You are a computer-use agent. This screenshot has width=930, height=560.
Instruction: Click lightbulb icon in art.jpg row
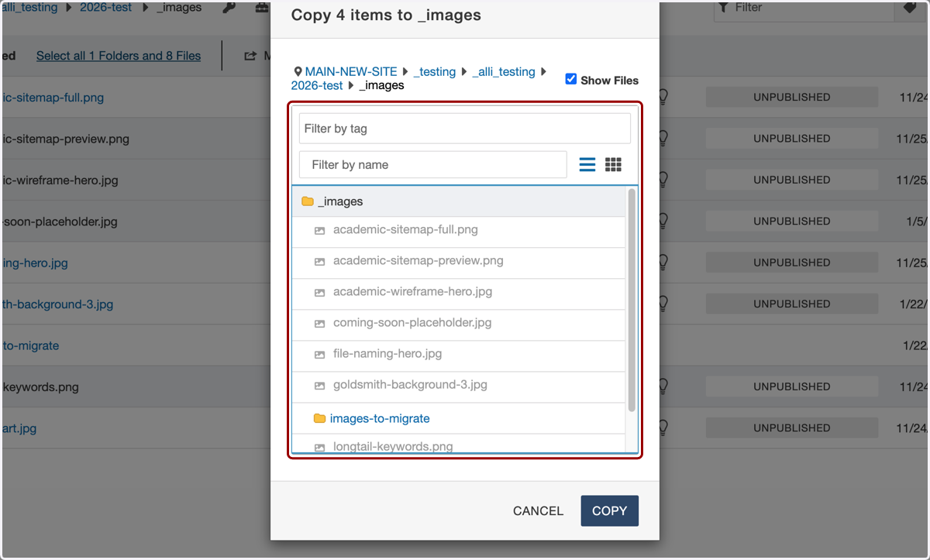tap(663, 428)
